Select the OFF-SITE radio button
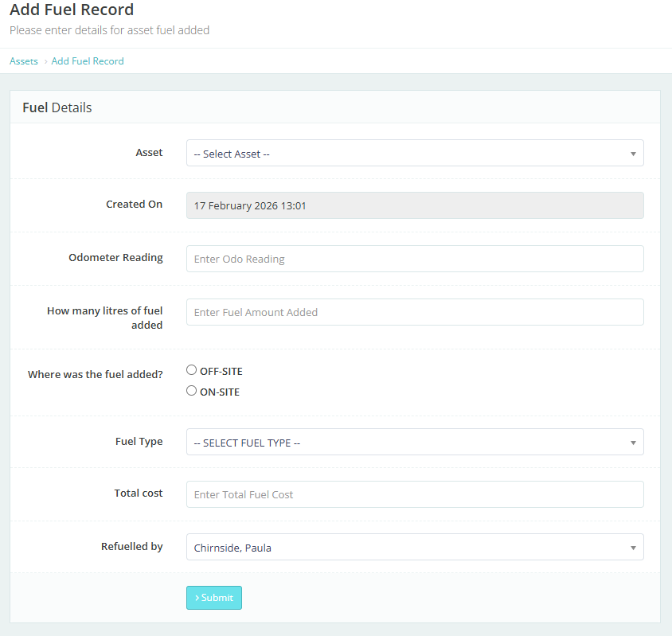 pyautogui.click(x=191, y=370)
